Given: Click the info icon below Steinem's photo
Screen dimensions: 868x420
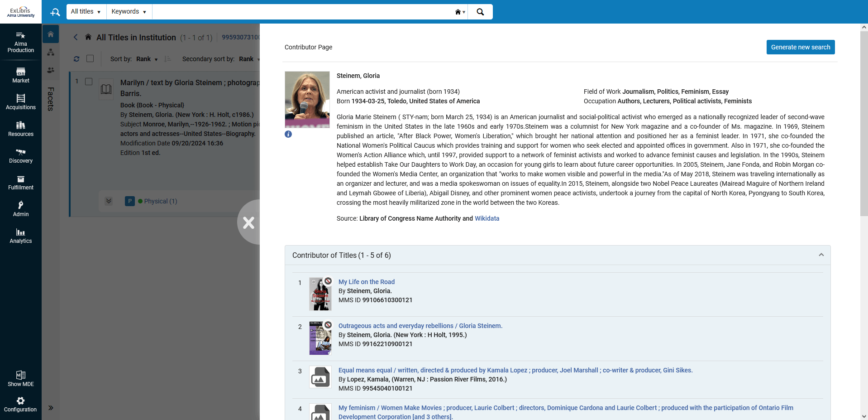Looking at the screenshot, I should click(288, 134).
